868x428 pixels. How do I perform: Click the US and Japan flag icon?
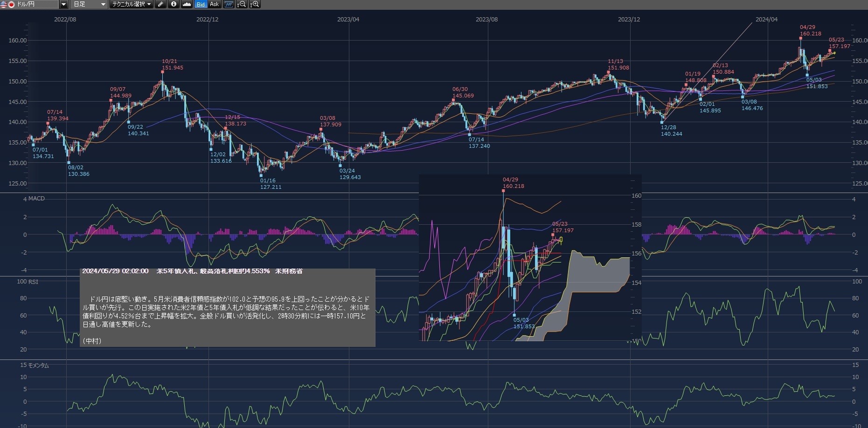pyautogui.click(x=7, y=4)
